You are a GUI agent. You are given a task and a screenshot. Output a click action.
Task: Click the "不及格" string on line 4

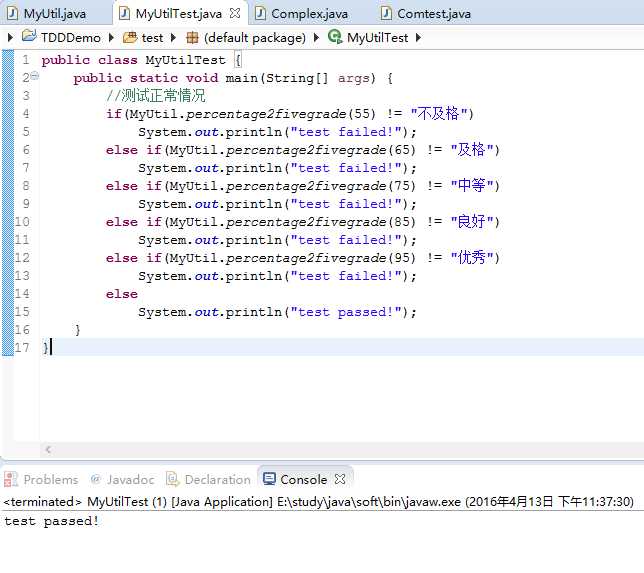[438, 113]
